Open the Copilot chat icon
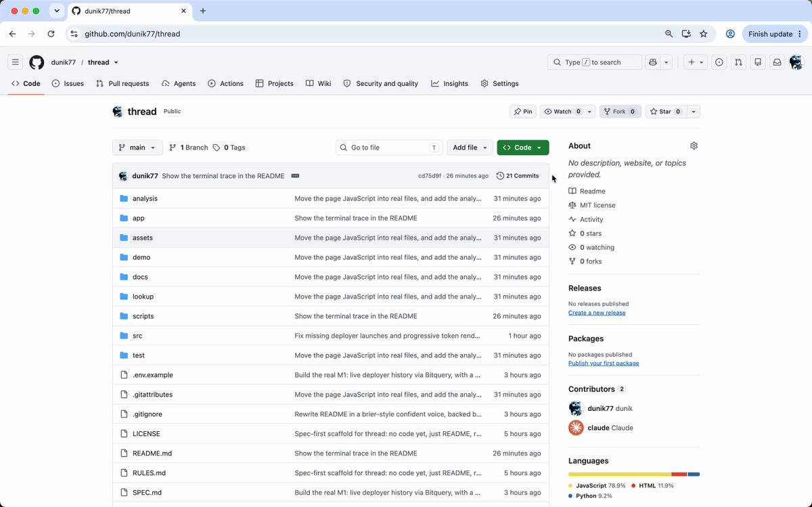Viewport: 812px width, 507px height. click(x=653, y=62)
